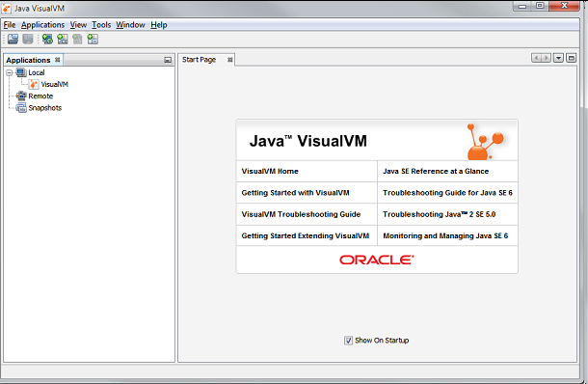Open the View menu
The height and width of the screenshot is (384, 588).
(78, 25)
